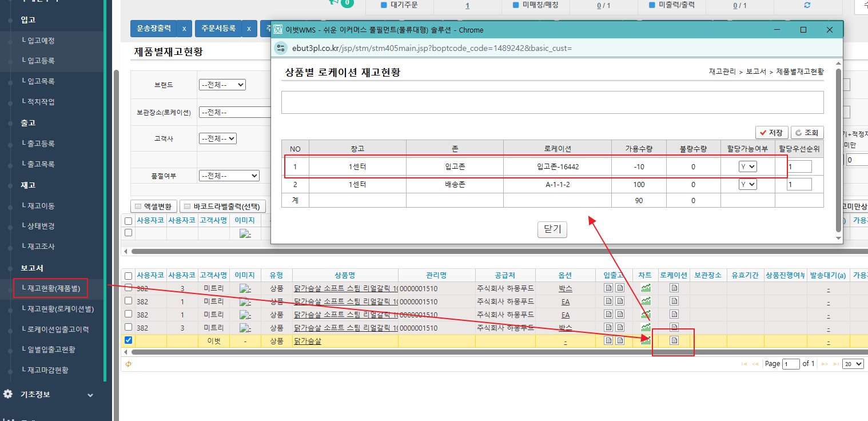
Task: Check the single row checkbox in upper grid
Action: pos(129,232)
